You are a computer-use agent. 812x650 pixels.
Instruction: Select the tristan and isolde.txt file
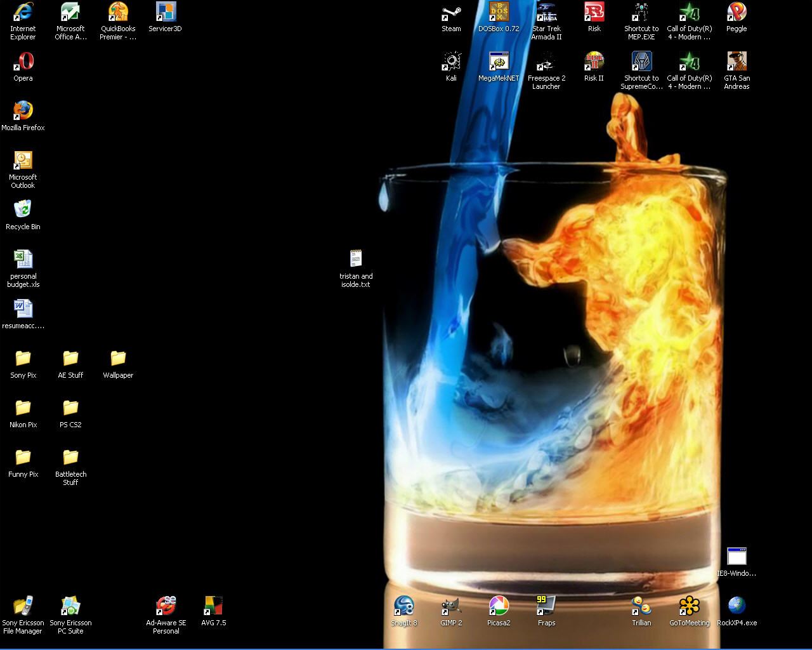coord(356,259)
